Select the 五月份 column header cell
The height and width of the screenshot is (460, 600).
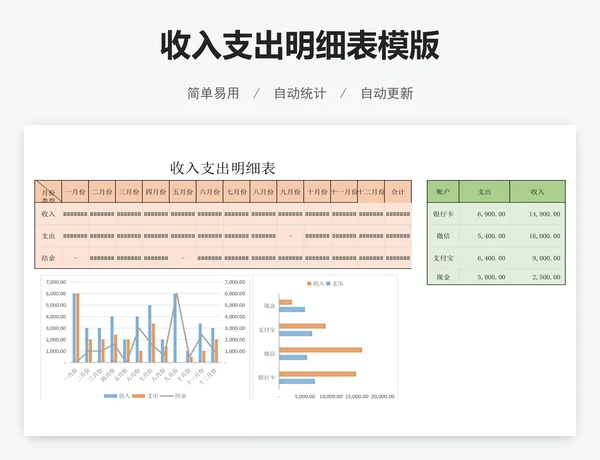183,192
